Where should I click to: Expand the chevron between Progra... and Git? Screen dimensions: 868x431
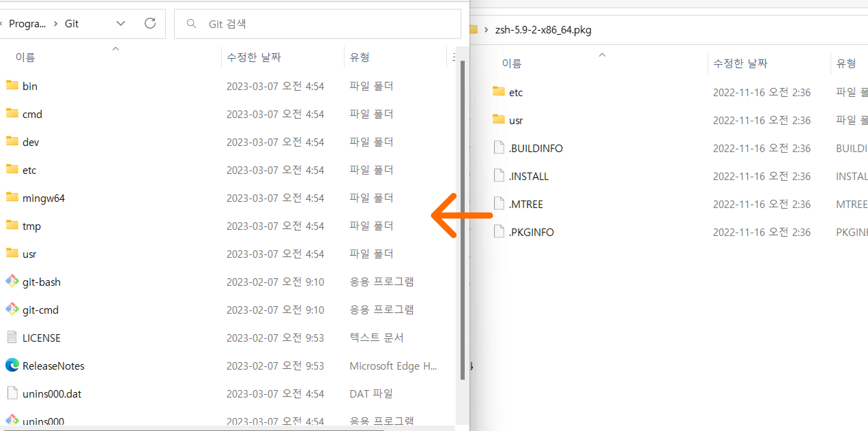(x=56, y=24)
